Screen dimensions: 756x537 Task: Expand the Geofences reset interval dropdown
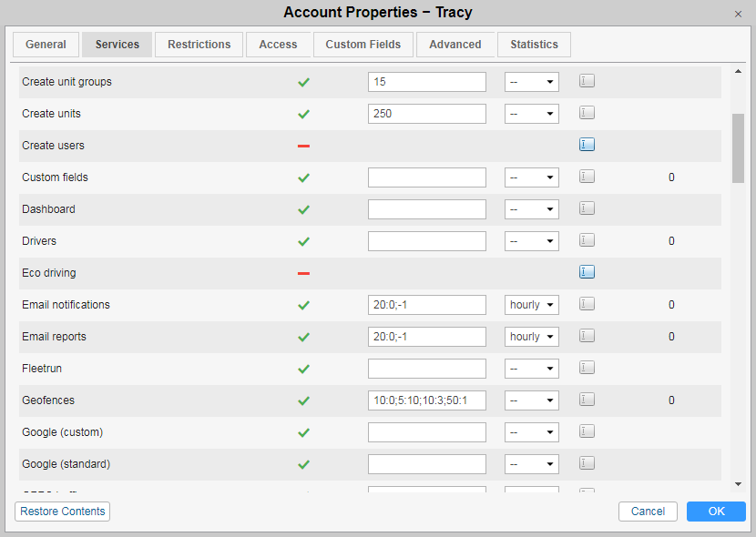click(532, 400)
